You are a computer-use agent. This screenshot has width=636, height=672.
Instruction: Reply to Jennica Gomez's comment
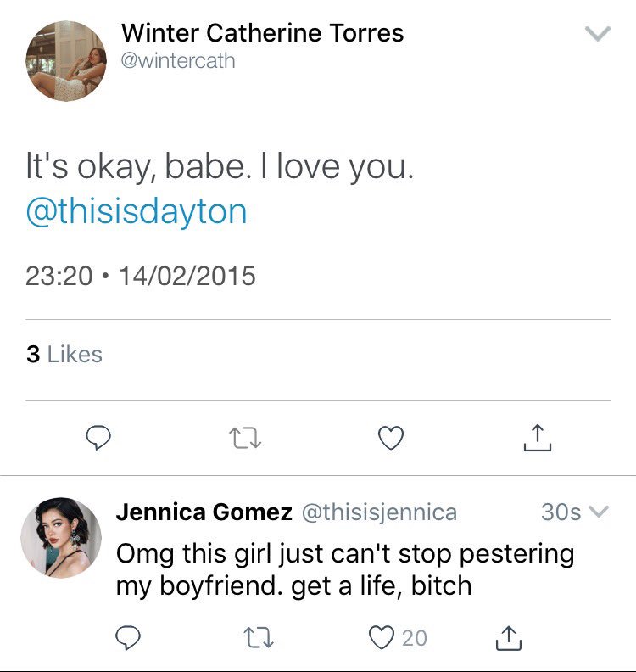tap(128, 637)
